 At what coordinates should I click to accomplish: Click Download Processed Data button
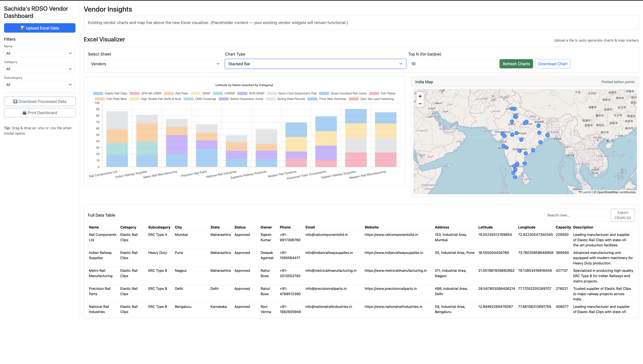click(x=40, y=101)
